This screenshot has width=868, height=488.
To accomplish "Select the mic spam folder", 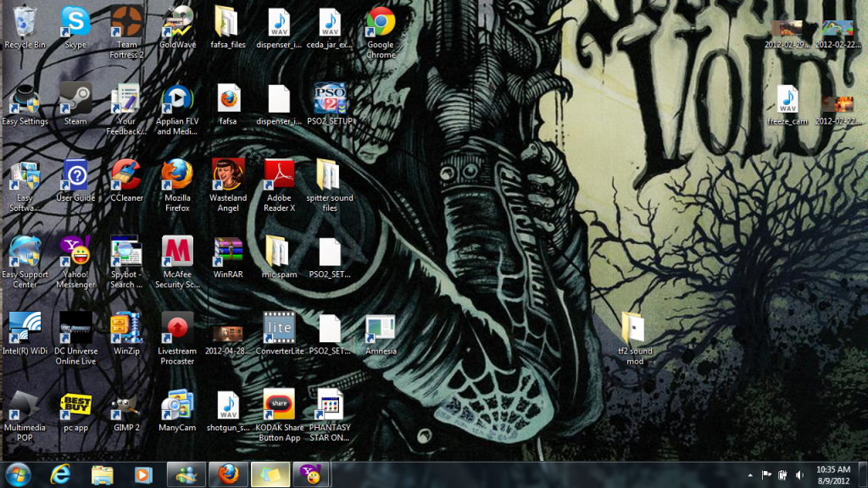I will tap(279, 258).
